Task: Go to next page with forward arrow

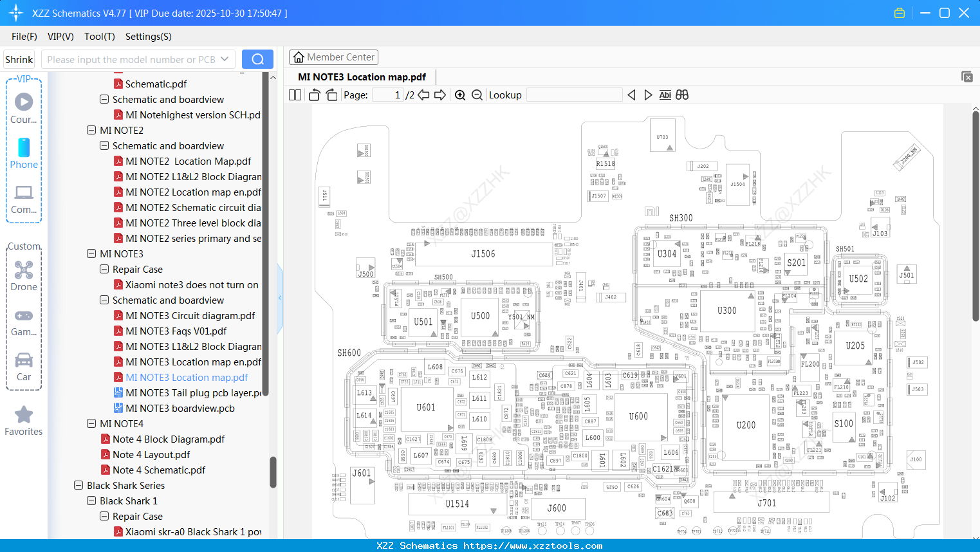Action: 440,95
